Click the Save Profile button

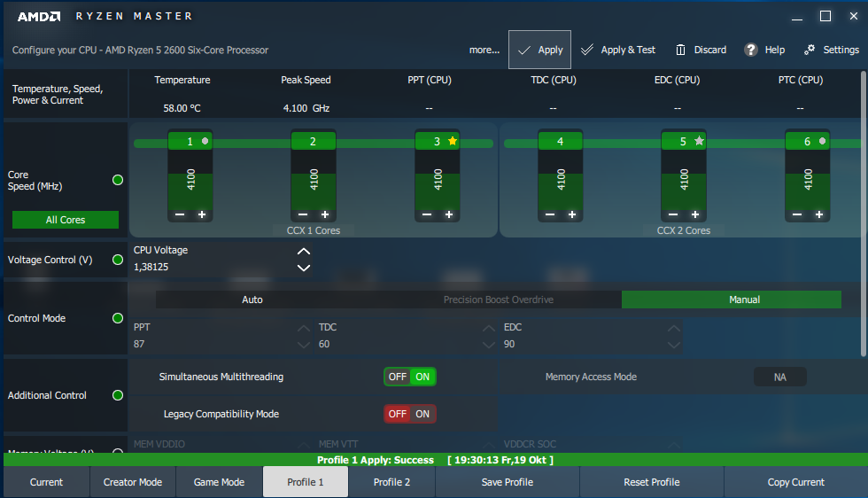pyautogui.click(x=507, y=482)
